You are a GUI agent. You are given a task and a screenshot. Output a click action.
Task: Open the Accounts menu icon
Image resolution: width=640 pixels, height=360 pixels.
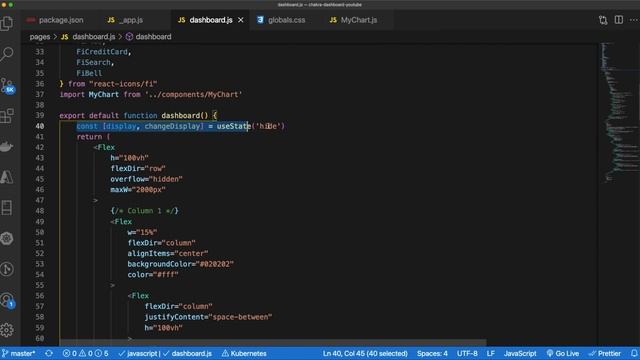tap(7, 300)
